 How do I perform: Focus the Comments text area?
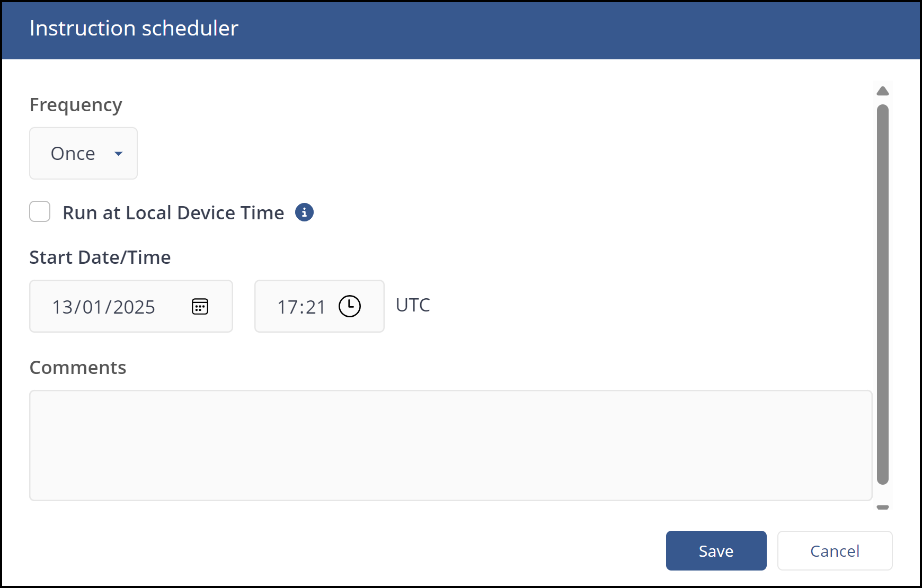(450, 446)
